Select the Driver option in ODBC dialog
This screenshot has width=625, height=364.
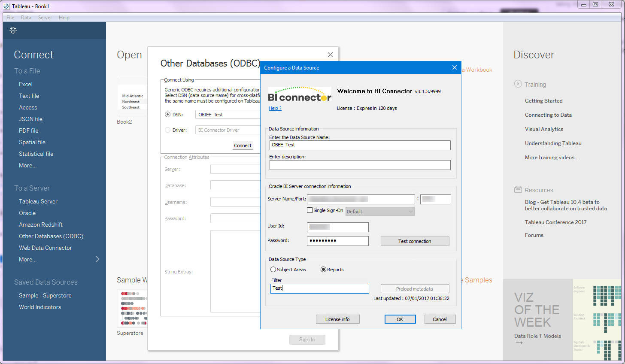pos(168,130)
